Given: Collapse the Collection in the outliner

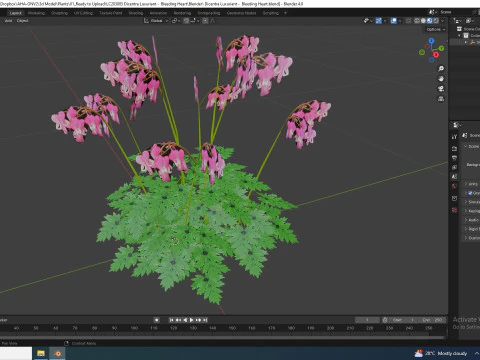Looking at the screenshot, I should click(x=459, y=35).
